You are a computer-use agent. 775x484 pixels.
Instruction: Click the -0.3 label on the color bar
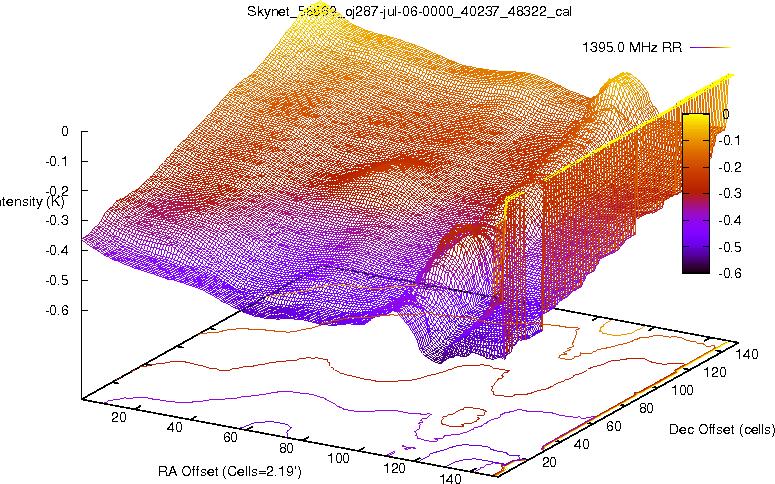click(730, 193)
